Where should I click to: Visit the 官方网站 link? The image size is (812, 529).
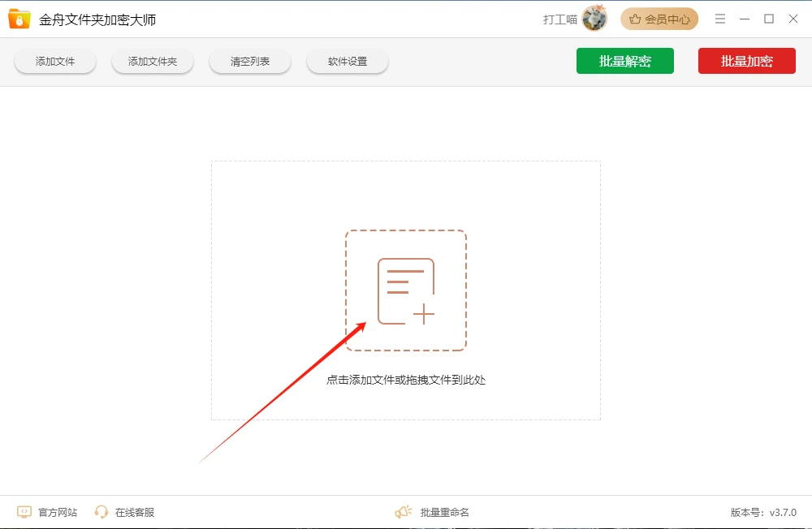click(58, 513)
